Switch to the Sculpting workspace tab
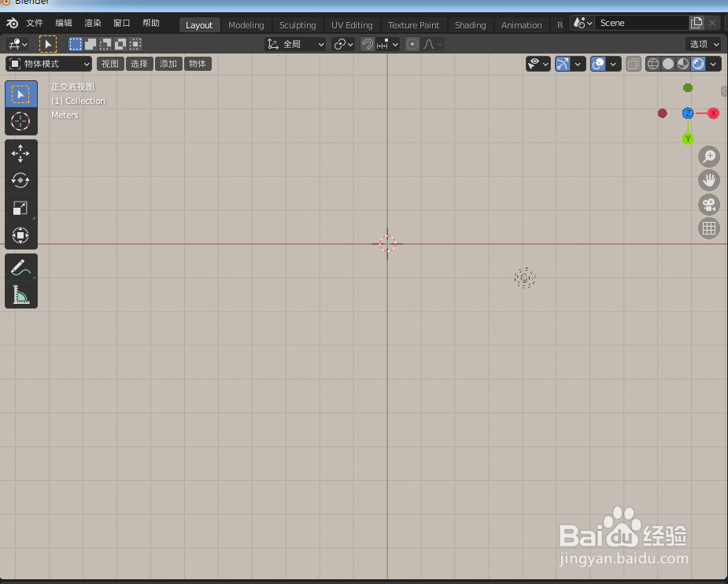This screenshot has width=728, height=584. (297, 24)
